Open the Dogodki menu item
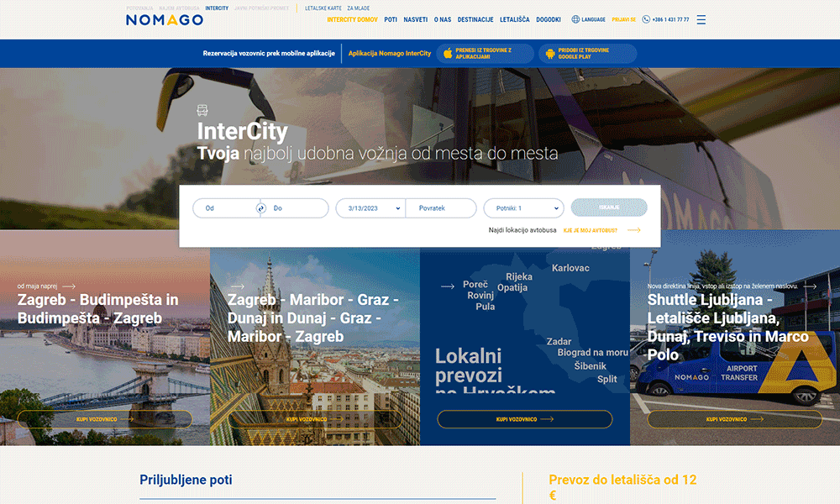 tap(549, 20)
